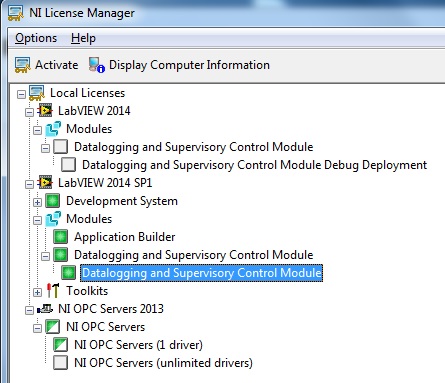Image resolution: width=445 pixels, height=383 pixels.
Task: Click the Activate toolbar button label
Action: tap(57, 65)
